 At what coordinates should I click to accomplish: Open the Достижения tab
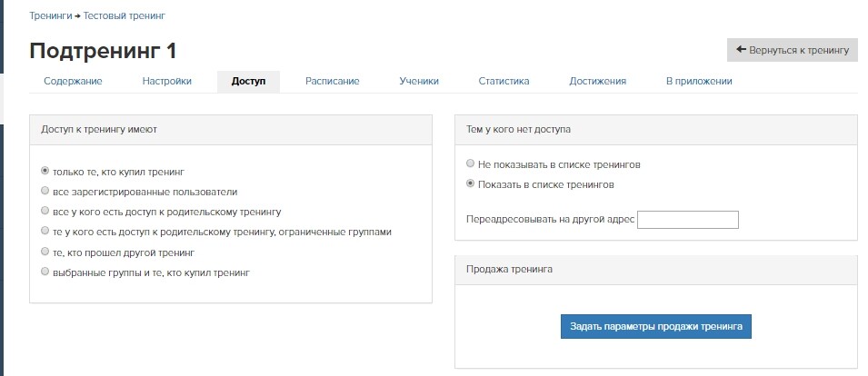click(597, 81)
